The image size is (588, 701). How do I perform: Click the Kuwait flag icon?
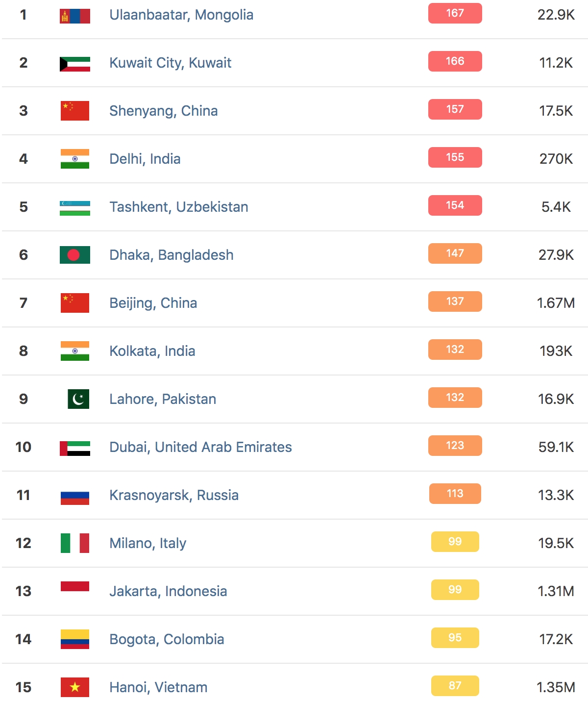click(x=75, y=64)
